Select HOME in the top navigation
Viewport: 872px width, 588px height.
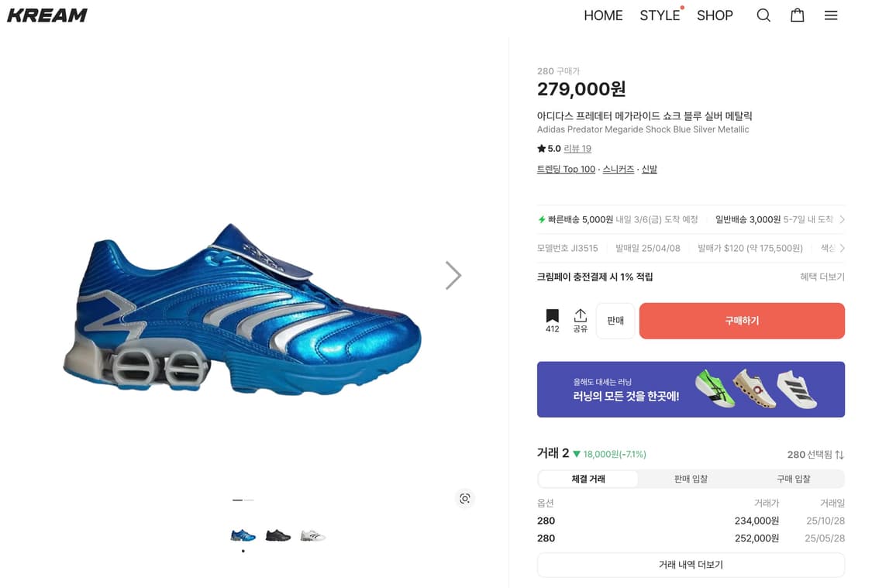(x=603, y=15)
